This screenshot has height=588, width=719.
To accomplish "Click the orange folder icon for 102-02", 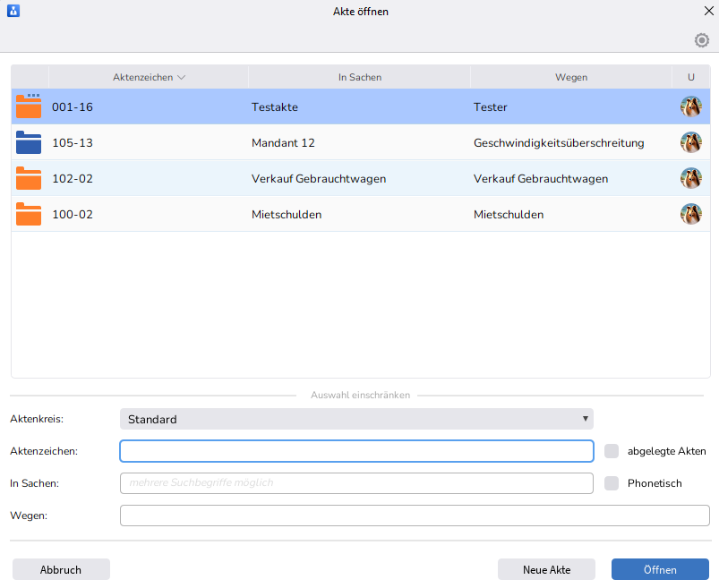I will click(x=29, y=178).
